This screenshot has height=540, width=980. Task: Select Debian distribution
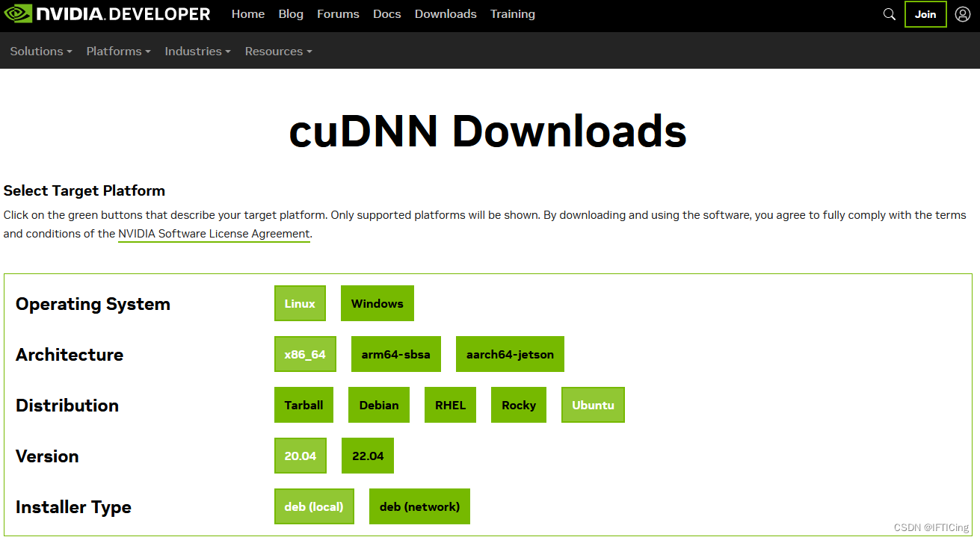click(x=378, y=405)
